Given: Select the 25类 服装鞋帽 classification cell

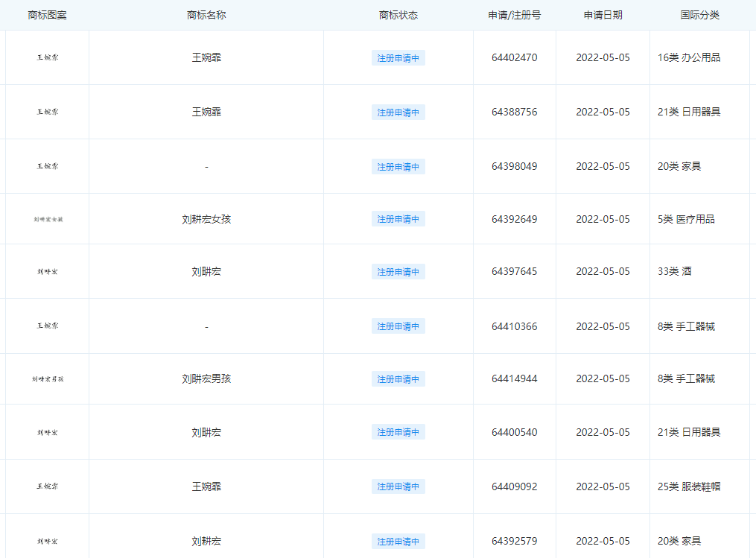Looking at the screenshot, I should pyautogui.click(x=689, y=486).
